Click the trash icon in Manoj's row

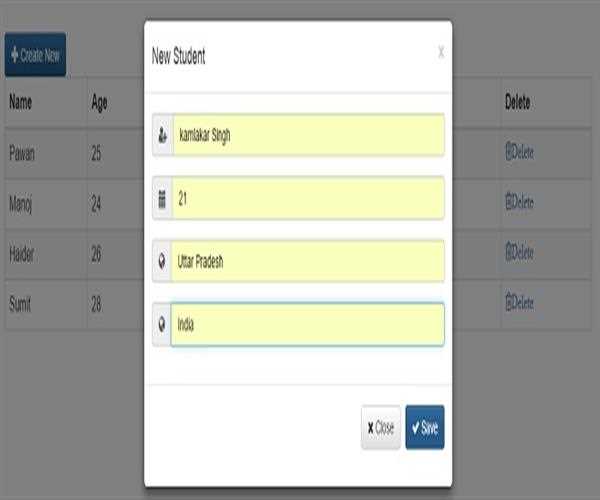(509, 203)
